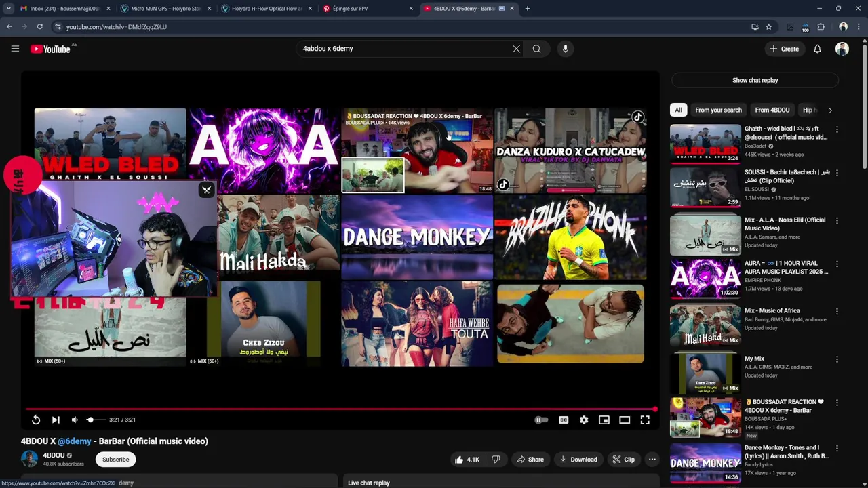Open options for Dance Monkey sidebar video
This screenshot has width=868, height=488.
(837, 449)
